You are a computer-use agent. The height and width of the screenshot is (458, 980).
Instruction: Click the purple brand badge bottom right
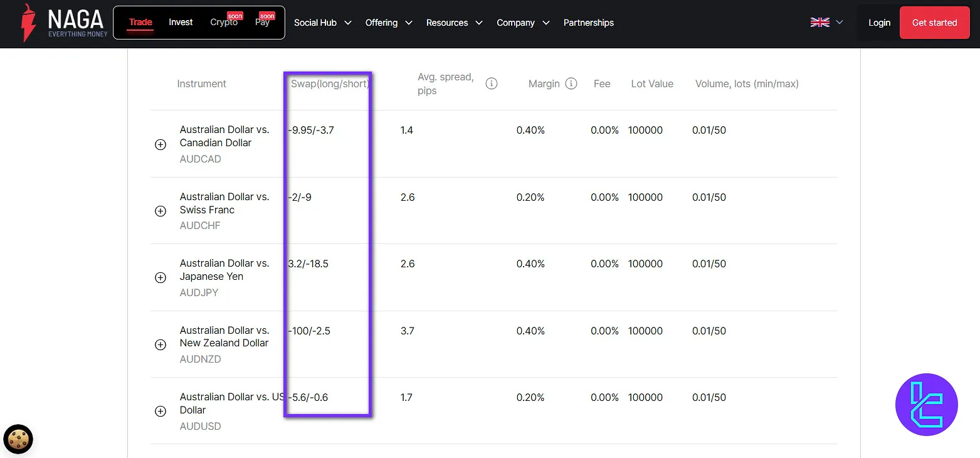tap(927, 405)
